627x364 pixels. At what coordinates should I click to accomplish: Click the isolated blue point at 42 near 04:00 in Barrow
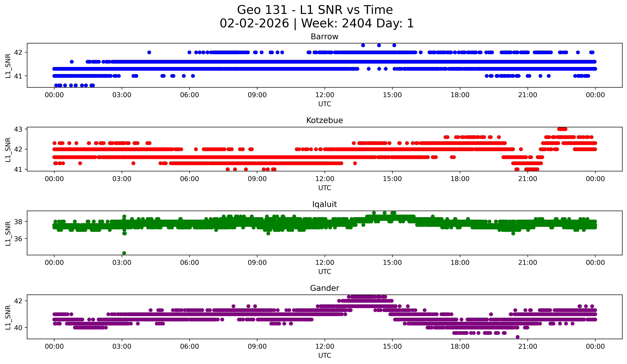point(149,52)
